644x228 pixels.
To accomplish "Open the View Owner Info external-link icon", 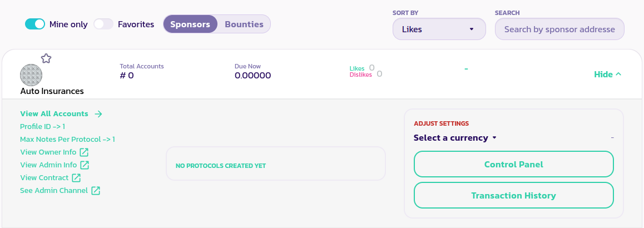I will [x=84, y=152].
